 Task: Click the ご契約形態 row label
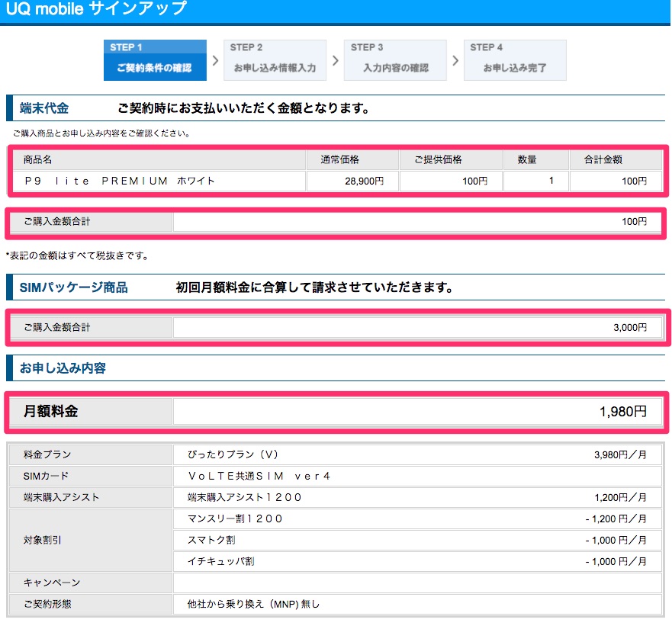pyautogui.click(x=47, y=604)
